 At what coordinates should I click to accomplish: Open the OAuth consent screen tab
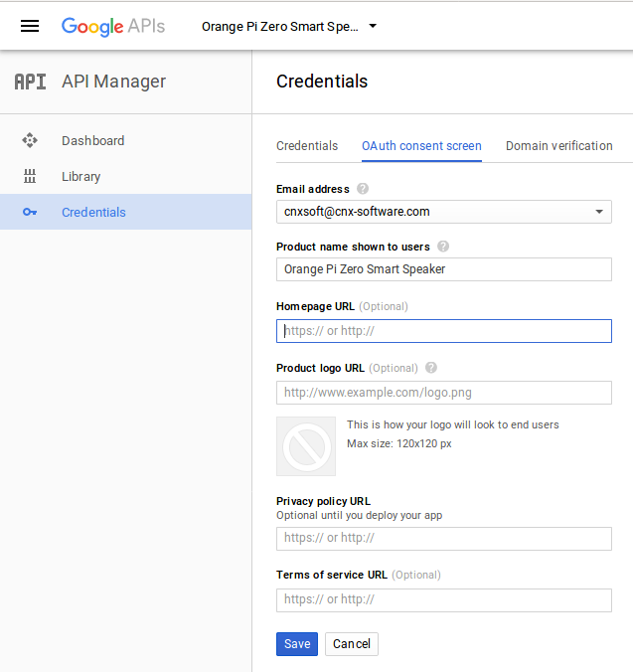[421, 146]
